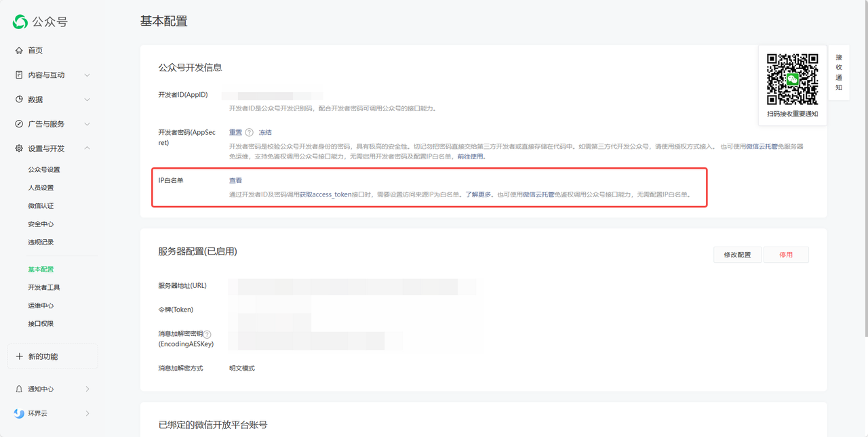The image size is (868, 437).
Task: Click the 通知中心 bell icon
Action: coord(19,389)
